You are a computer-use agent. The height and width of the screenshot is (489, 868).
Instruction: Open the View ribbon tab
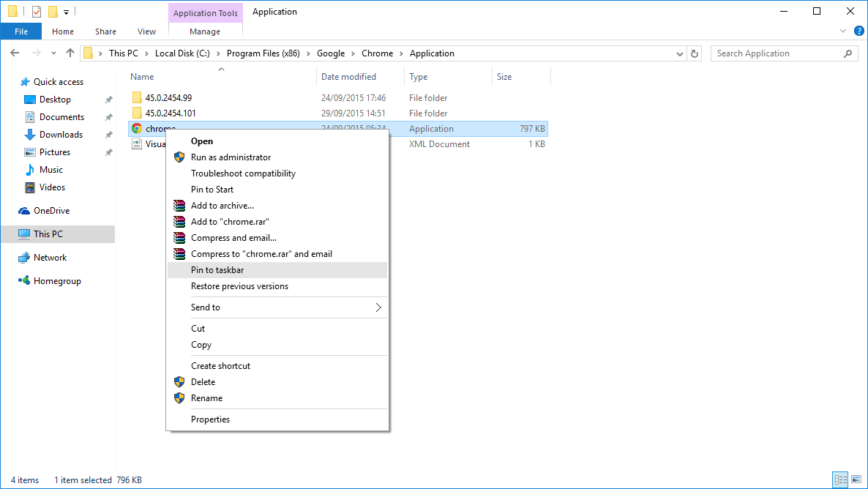[x=146, y=31]
